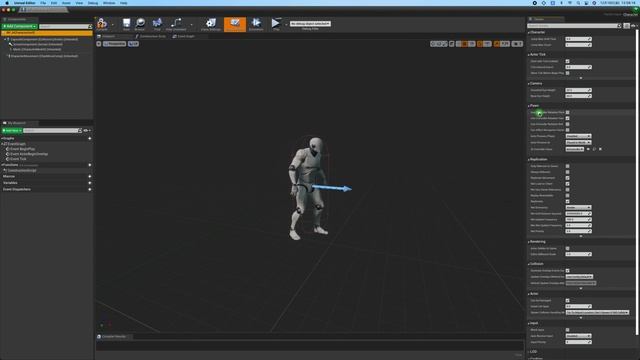
Task: Switch to the Event Graph tab
Action: 184,36
